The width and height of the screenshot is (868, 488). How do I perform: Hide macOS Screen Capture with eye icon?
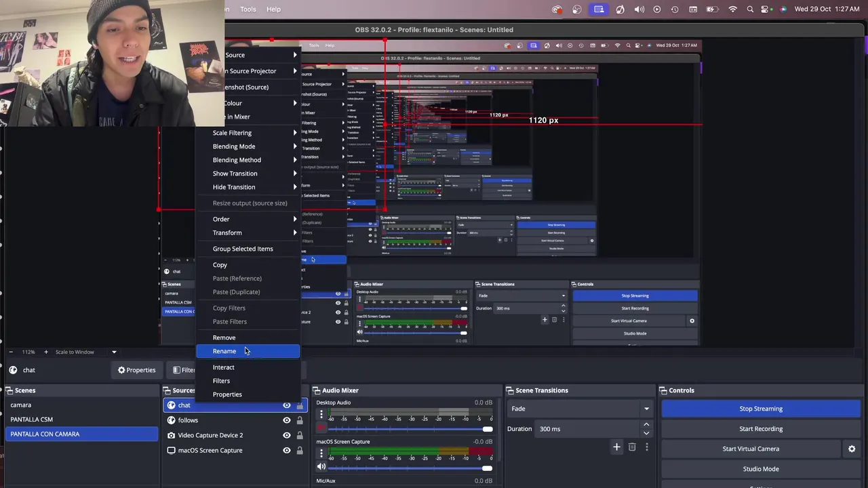click(286, 450)
